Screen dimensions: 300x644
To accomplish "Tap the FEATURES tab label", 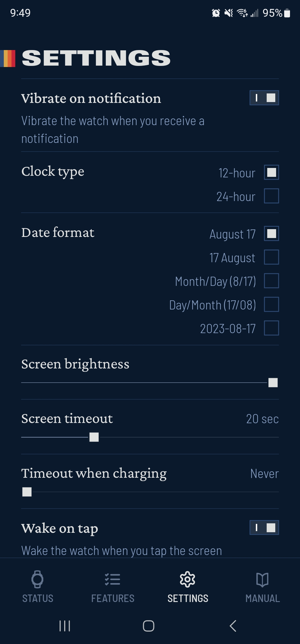I will (113, 598).
